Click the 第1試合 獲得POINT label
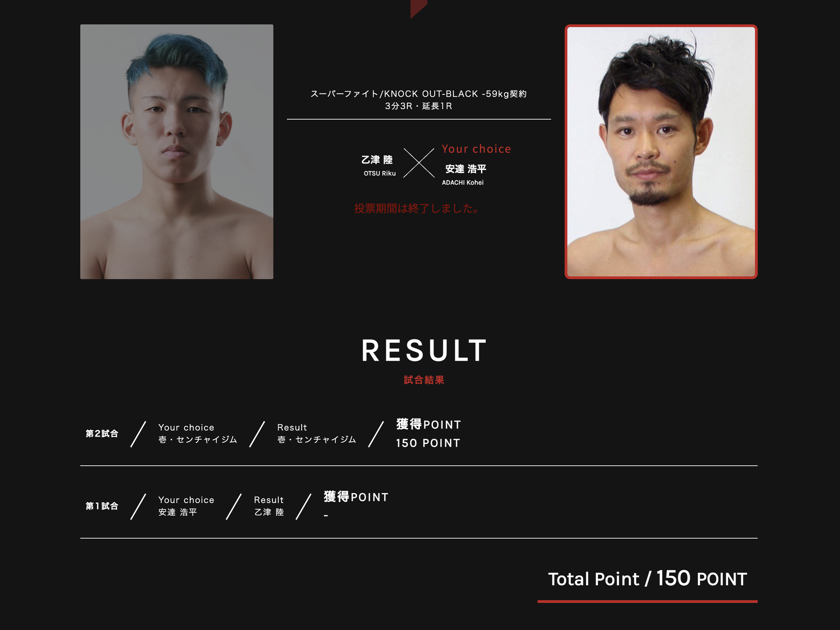Screen dimensions: 840x630 point(356,497)
